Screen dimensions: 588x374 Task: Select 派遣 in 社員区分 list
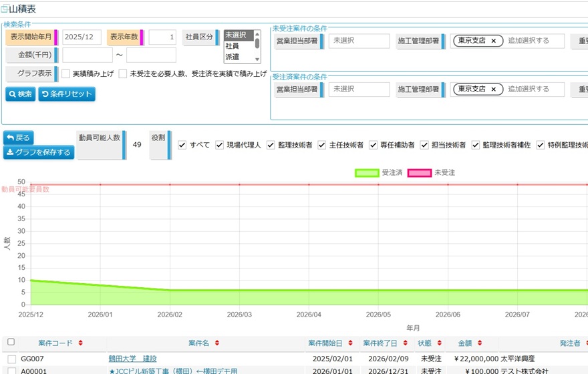click(232, 57)
